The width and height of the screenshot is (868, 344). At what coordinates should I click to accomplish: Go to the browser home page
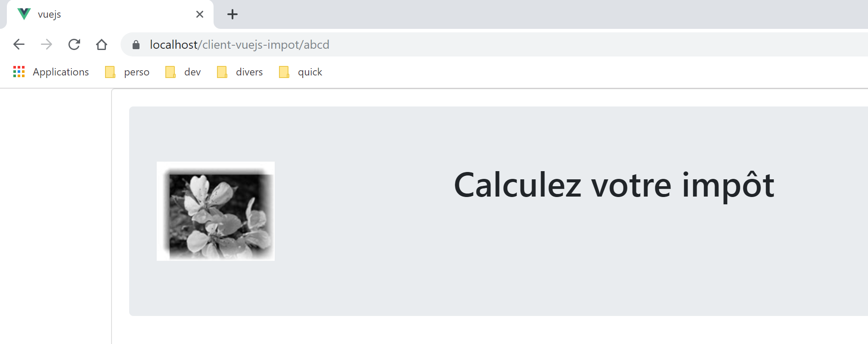[102, 44]
